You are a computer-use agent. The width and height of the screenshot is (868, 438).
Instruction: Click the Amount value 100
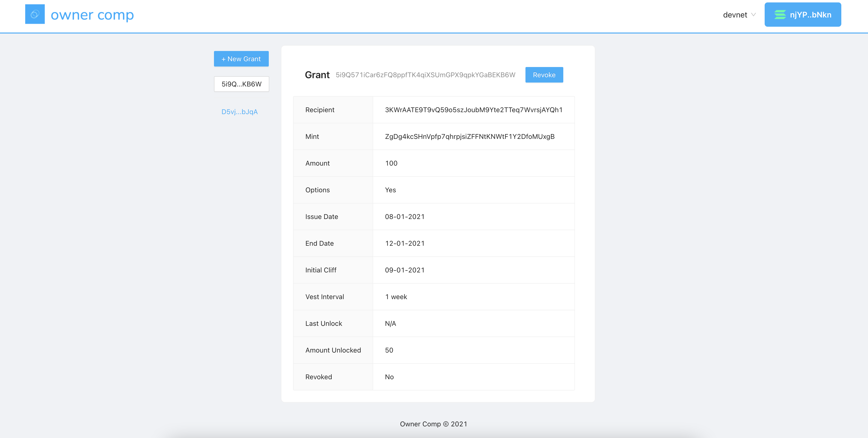pyautogui.click(x=391, y=163)
